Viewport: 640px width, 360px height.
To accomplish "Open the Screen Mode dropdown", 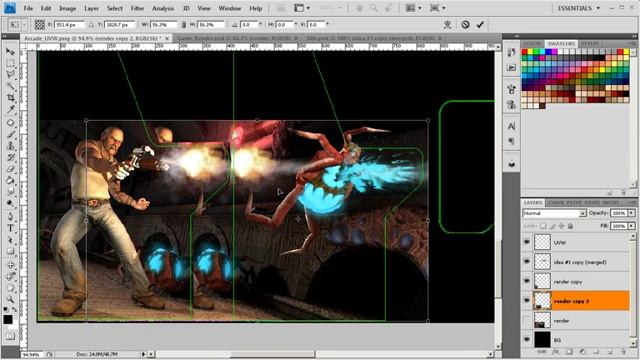I will coord(438,8).
